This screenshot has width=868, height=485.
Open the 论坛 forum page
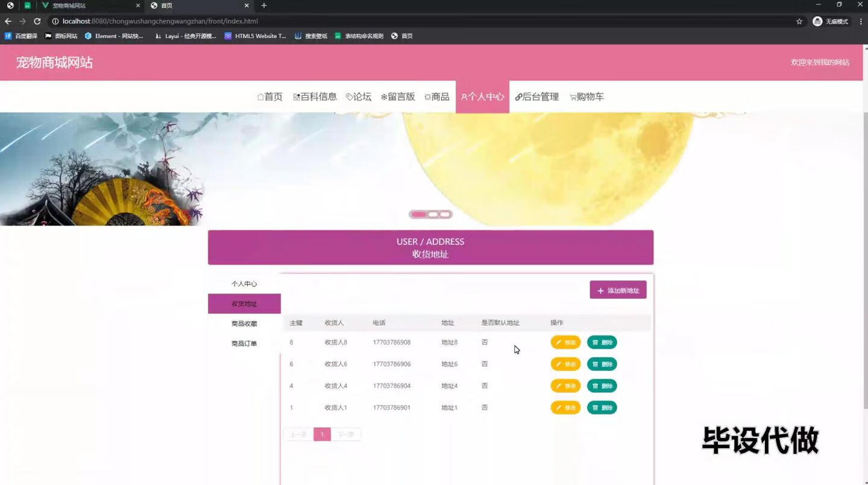(x=359, y=97)
